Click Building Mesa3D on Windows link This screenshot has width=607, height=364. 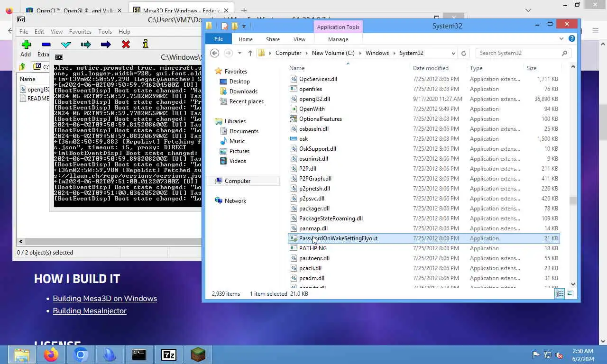point(105,299)
